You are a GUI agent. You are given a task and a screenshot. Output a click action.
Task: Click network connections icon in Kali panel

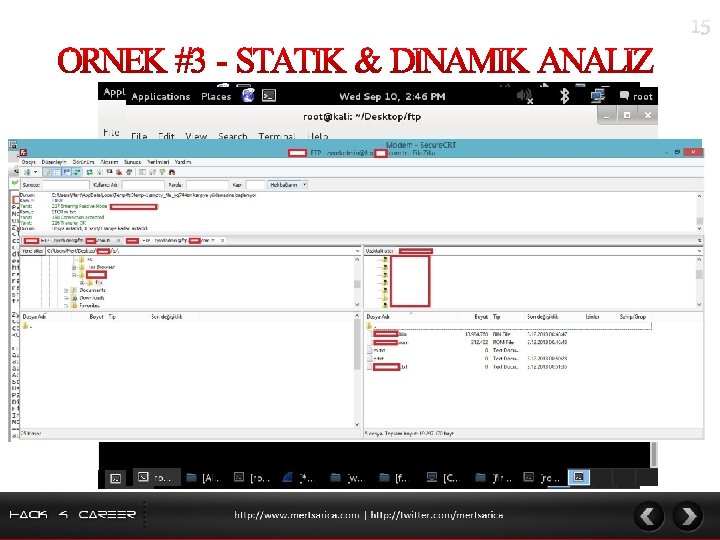(x=597, y=96)
